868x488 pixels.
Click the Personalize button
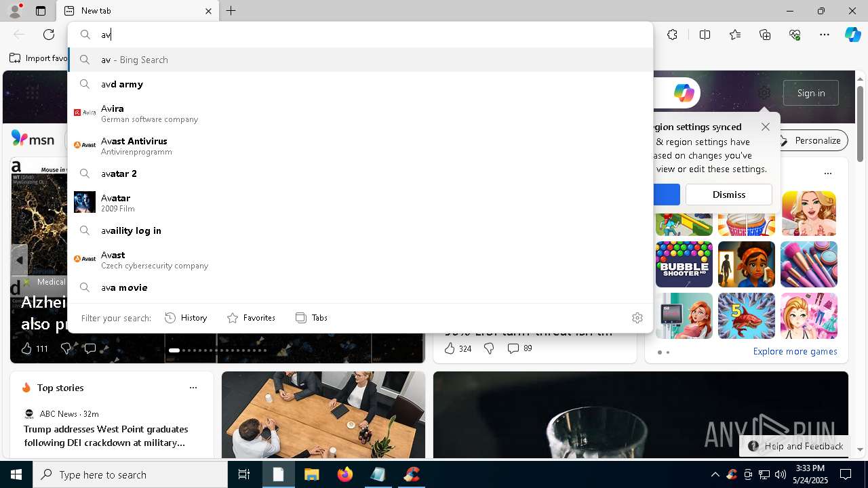point(811,140)
